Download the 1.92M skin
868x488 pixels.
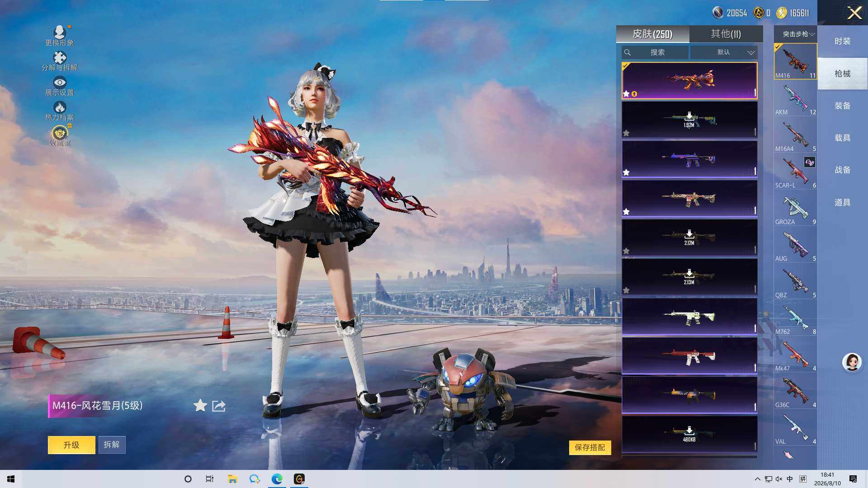[x=689, y=119]
